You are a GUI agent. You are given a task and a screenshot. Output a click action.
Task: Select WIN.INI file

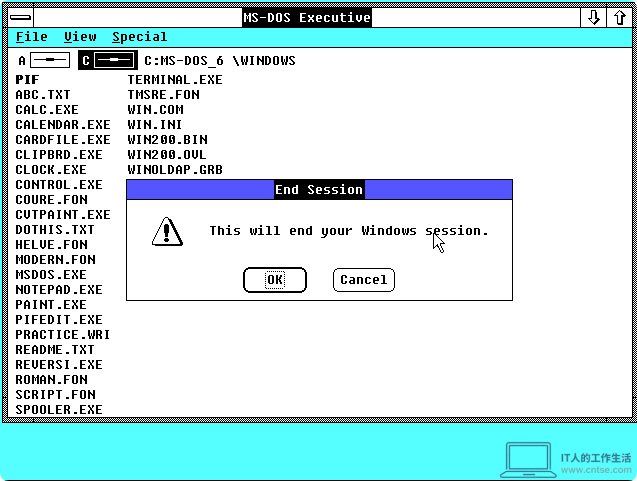(154, 125)
